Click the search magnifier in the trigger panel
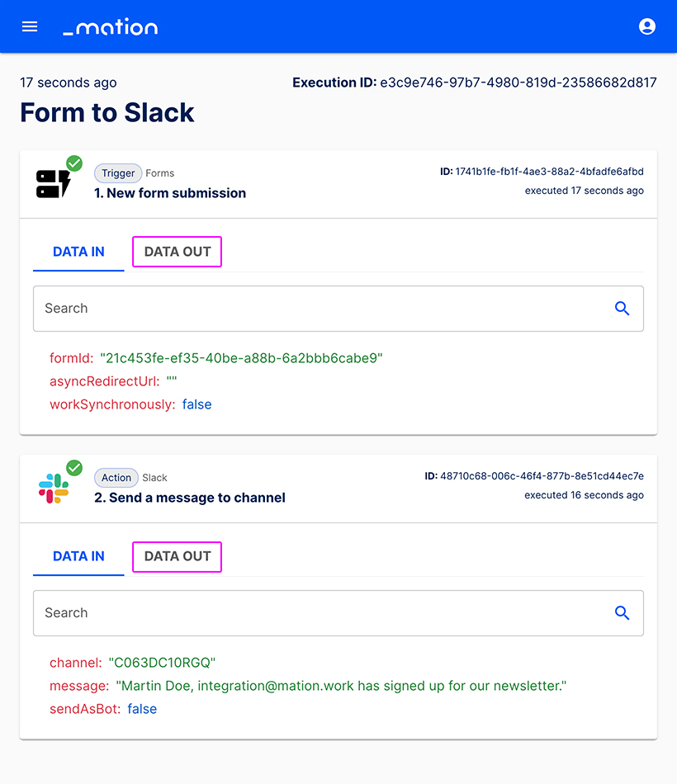 [622, 308]
